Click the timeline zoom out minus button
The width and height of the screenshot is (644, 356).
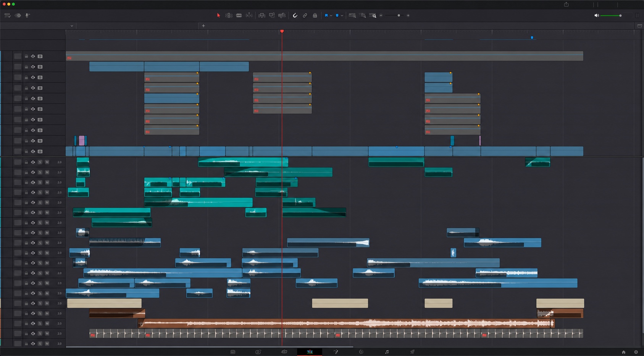click(x=381, y=15)
